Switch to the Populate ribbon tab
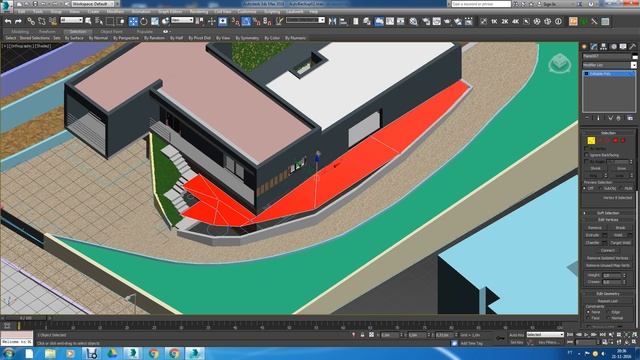This screenshot has width=640, height=360. click(144, 31)
